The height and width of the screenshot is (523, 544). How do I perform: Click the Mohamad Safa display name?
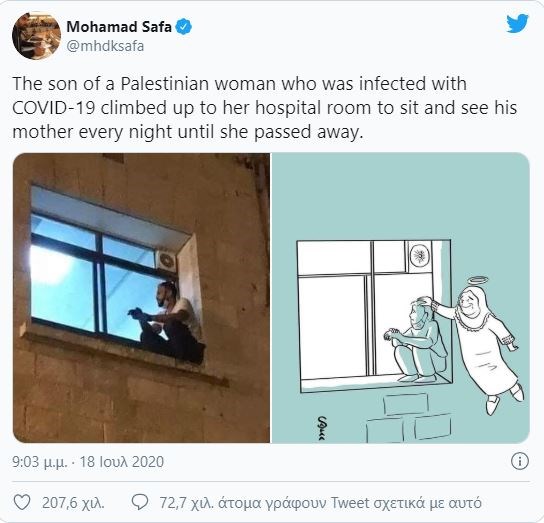point(119,27)
